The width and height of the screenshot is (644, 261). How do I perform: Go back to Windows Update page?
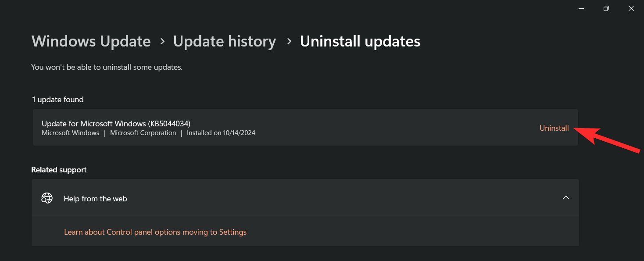point(91,41)
